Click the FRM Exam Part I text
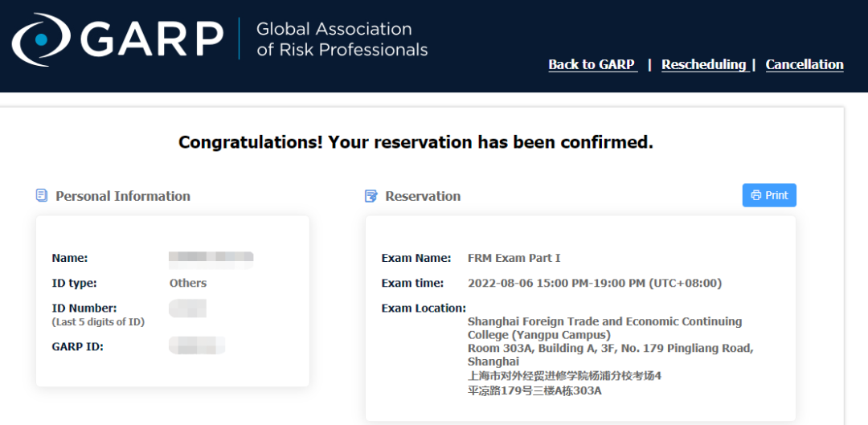 click(x=514, y=258)
